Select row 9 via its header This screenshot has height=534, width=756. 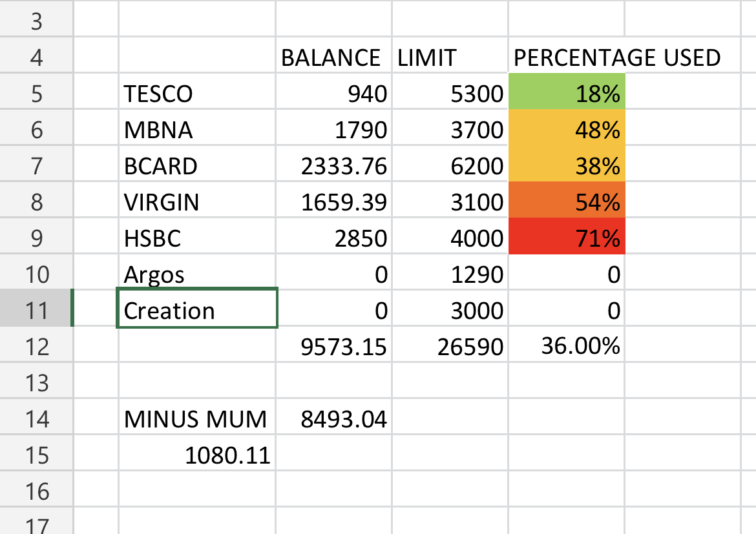coord(36,236)
